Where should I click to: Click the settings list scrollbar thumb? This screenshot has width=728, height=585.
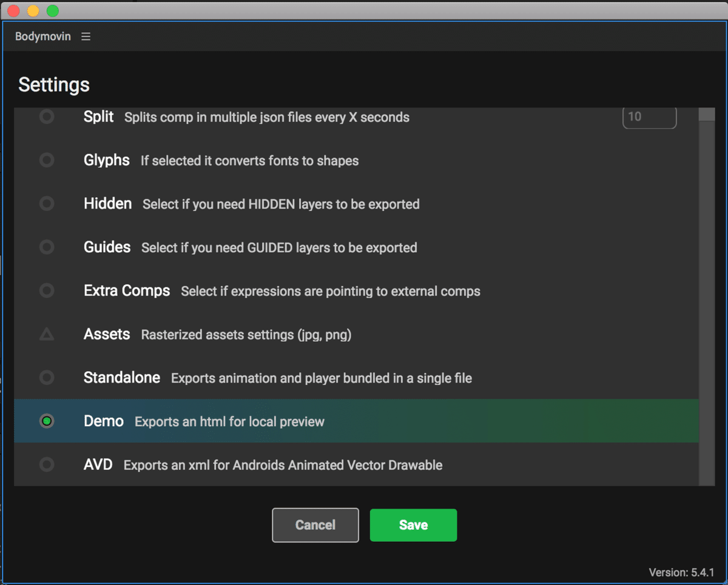click(707, 115)
